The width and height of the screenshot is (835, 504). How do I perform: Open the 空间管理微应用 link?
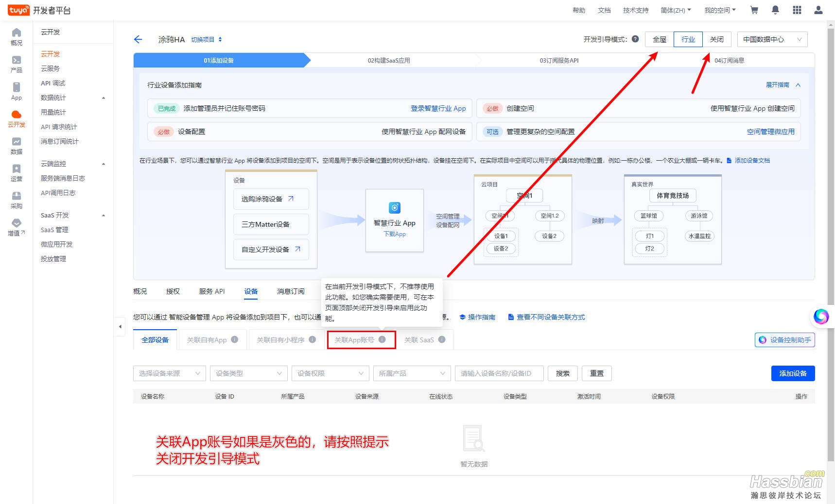point(771,132)
